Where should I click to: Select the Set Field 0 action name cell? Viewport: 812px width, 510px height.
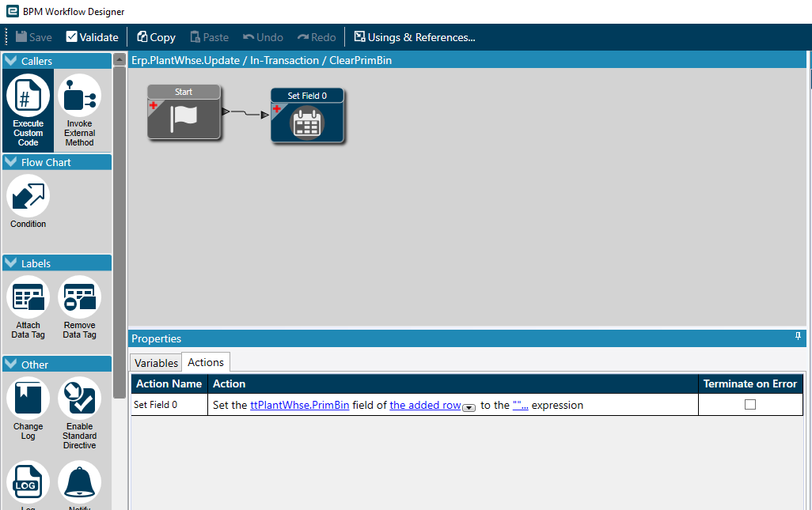169,405
